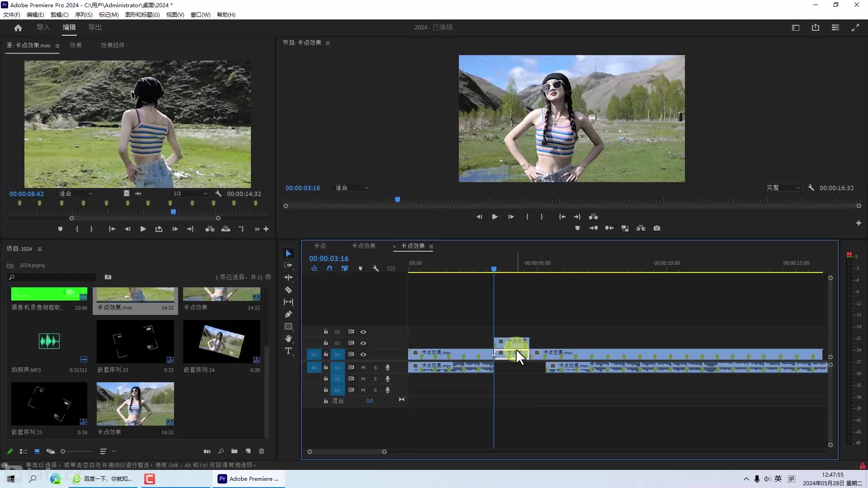Screen dimensions: 868x488
Task: Select the Ripple Edit tool
Action: coord(288,277)
